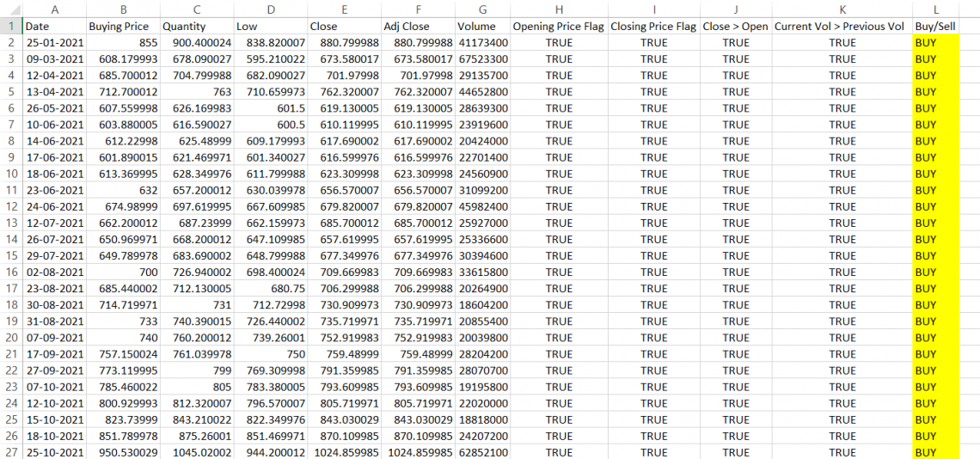Screen dimensions: 980x459
Task: Click the Quantity cell showing 1045.02002
Action: (197, 453)
